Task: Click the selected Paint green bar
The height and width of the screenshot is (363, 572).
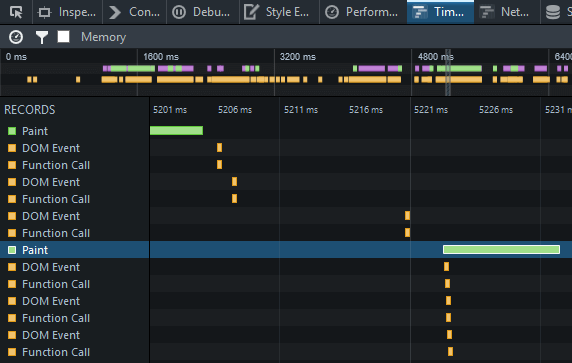Action: point(501,250)
